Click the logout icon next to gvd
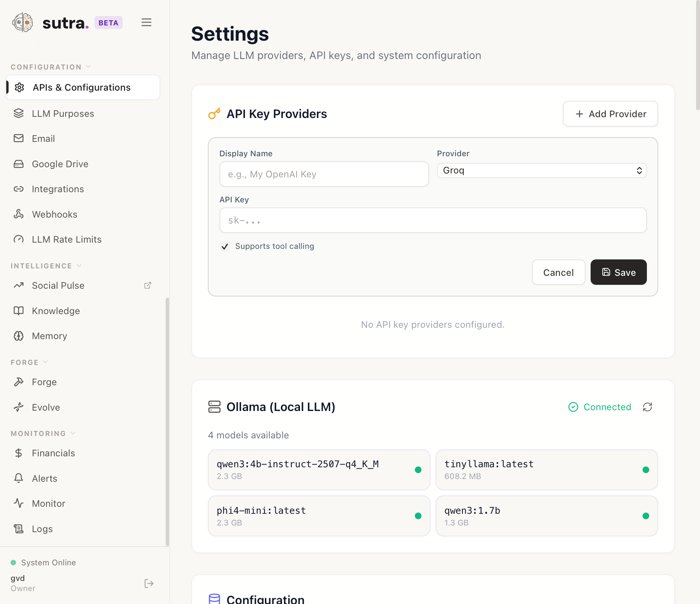Screen dimensions: 700x604 coord(149,583)
